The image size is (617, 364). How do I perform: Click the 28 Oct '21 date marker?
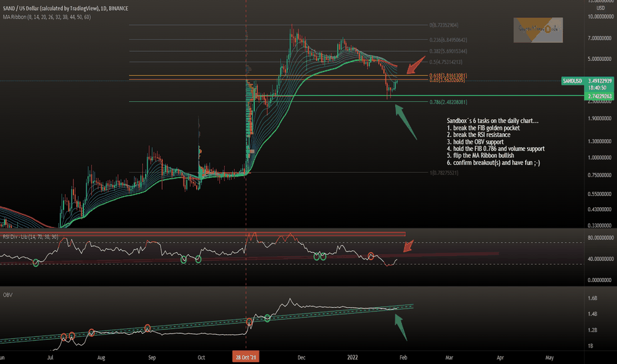[x=246, y=357]
